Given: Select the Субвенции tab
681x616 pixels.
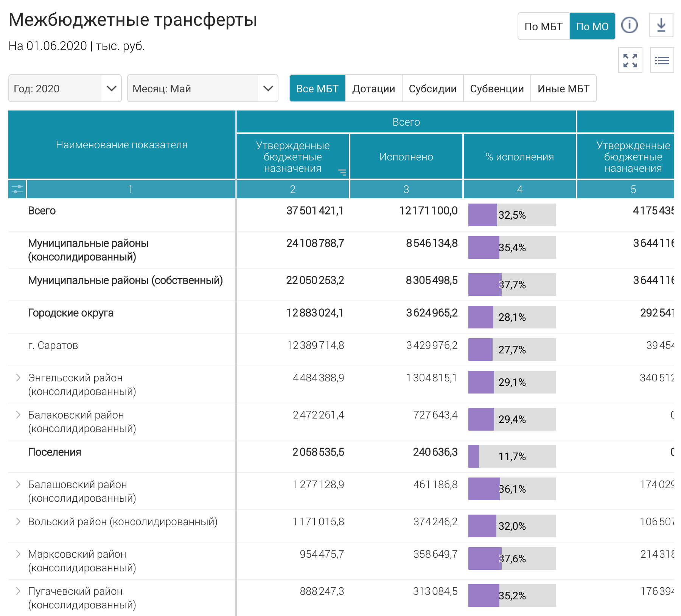Looking at the screenshot, I should (x=497, y=89).
